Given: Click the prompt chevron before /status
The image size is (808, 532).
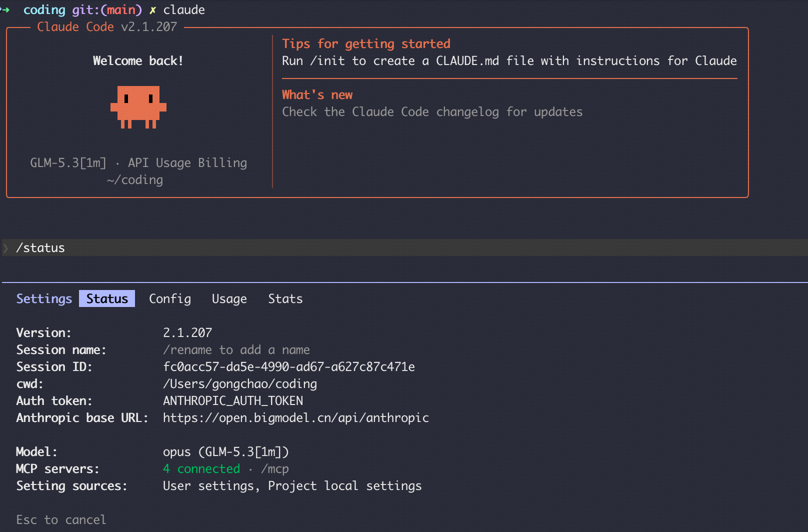Looking at the screenshot, I should tap(5, 248).
